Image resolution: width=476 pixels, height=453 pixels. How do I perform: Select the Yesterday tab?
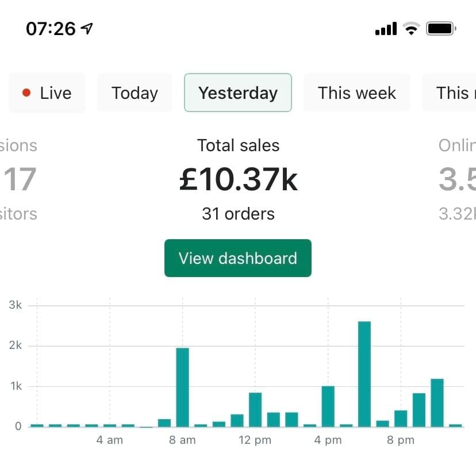[x=237, y=93]
